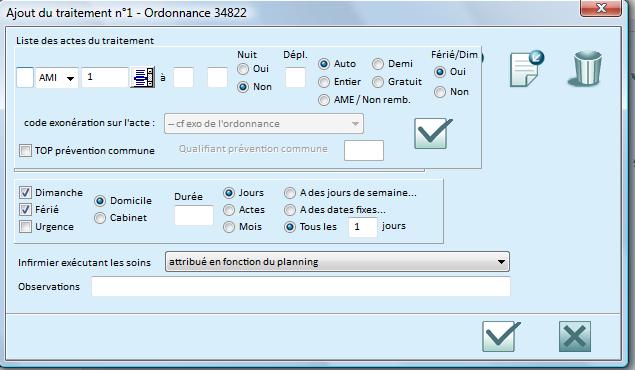Tick TOP prévention commune checkbox
Screen dimensions: 635x370
(25, 151)
